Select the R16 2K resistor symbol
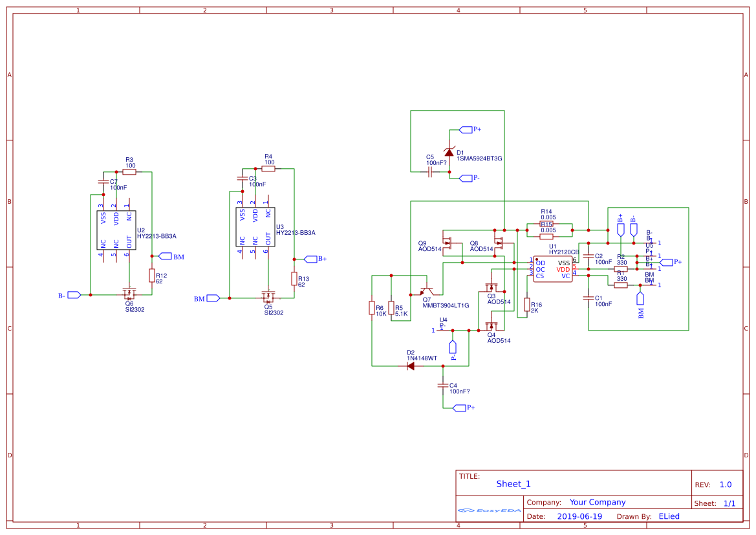The image size is (756, 535). pyautogui.click(x=526, y=305)
